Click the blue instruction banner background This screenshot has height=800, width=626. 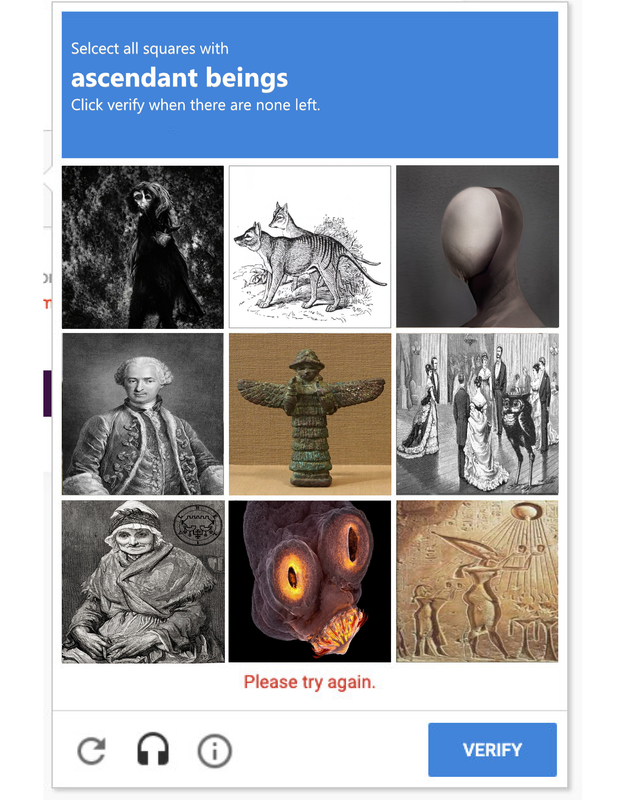310,85
